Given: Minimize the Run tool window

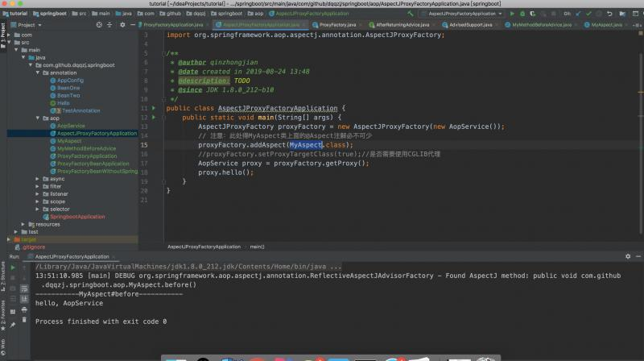Looking at the screenshot, I should tap(638, 256).
